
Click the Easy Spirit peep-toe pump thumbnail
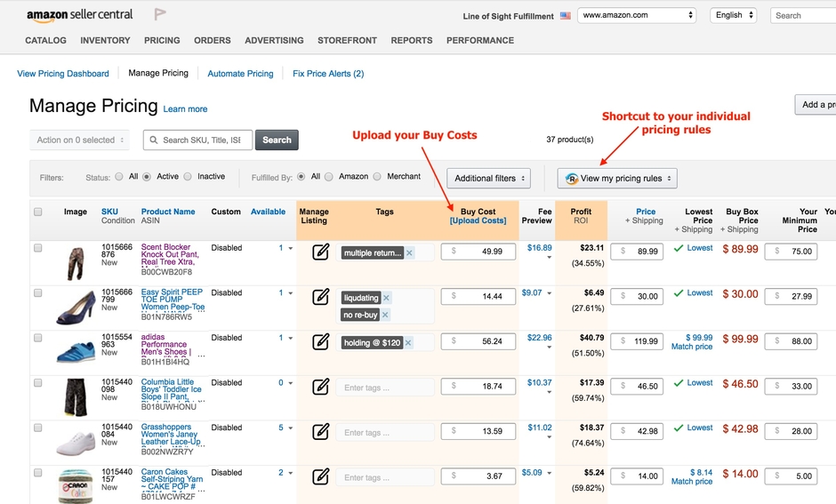coord(76,308)
